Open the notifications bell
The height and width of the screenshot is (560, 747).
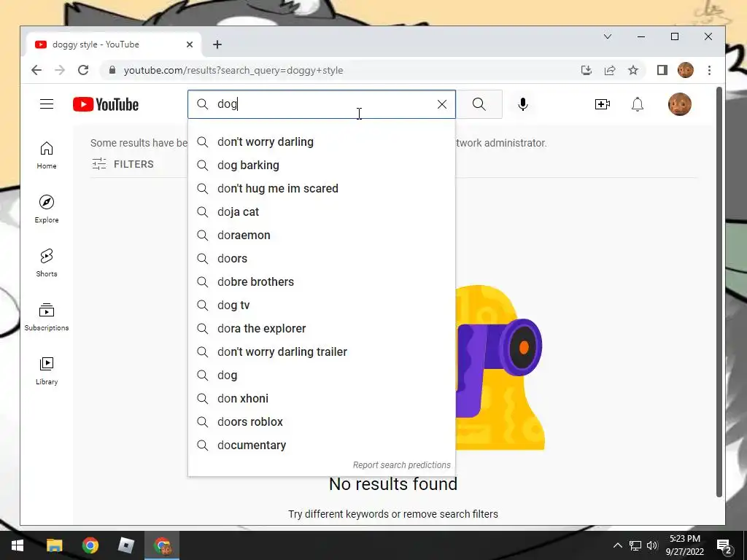point(638,104)
